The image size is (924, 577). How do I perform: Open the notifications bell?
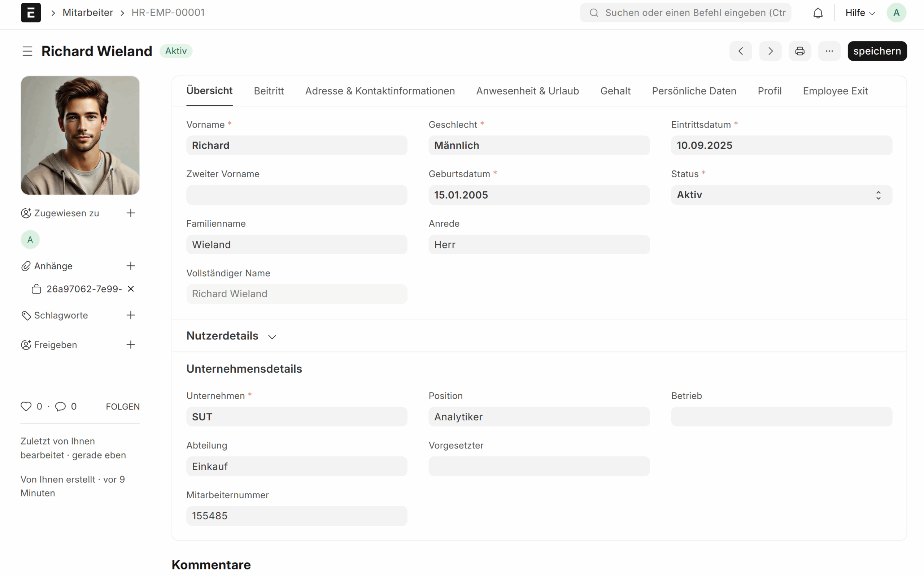pyautogui.click(x=818, y=13)
